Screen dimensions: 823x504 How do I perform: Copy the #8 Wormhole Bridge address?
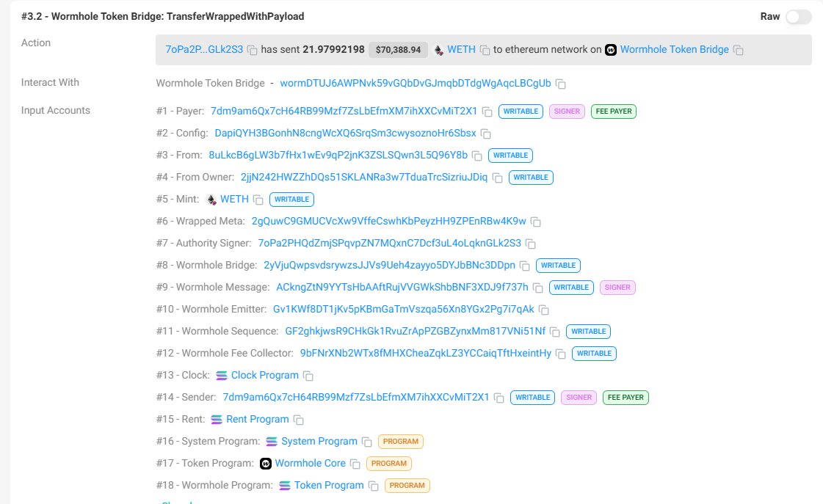525,266
